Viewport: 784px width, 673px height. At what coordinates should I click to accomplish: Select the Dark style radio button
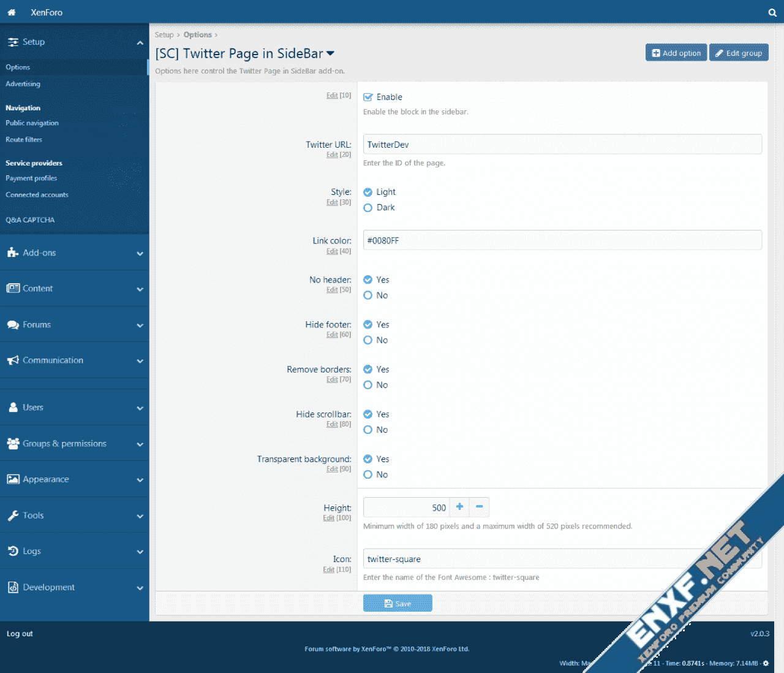[368, 208]
